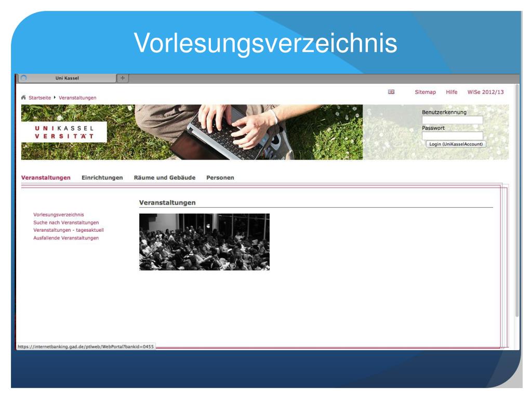This screenshot has height=399, width=532.
Task: Open Veranstaltungen - tagesaktuell link
Action: pyautogui.click(x=69, y=230)
